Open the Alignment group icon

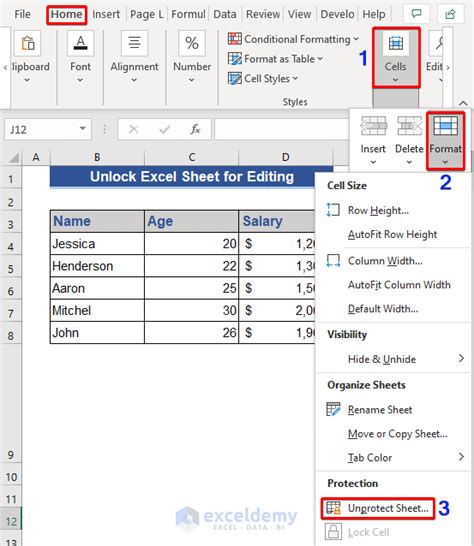pos(134,44)
